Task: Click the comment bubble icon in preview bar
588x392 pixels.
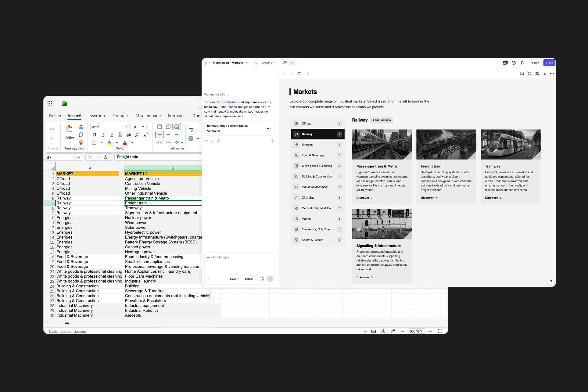Action: coord(529,74)
